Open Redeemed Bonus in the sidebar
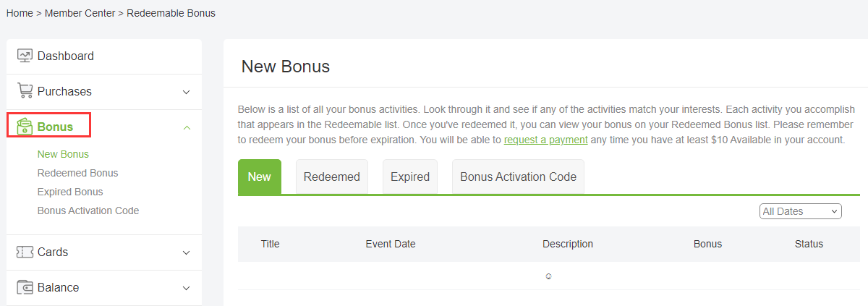 click(77, 173)
